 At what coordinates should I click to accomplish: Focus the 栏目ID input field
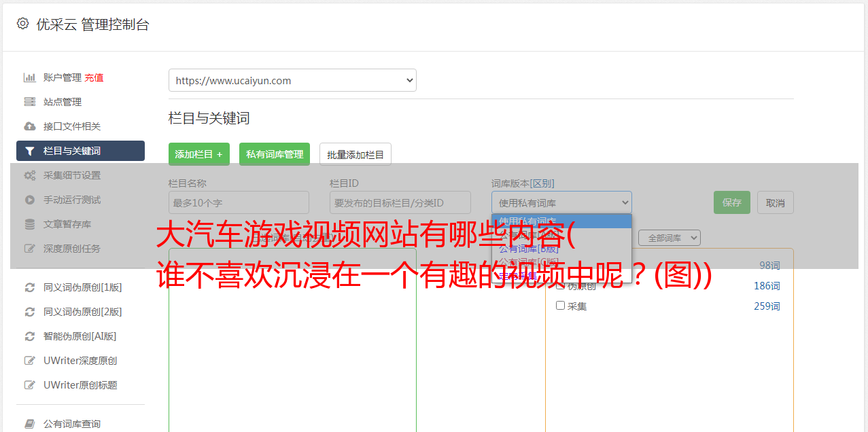[400, 202]
